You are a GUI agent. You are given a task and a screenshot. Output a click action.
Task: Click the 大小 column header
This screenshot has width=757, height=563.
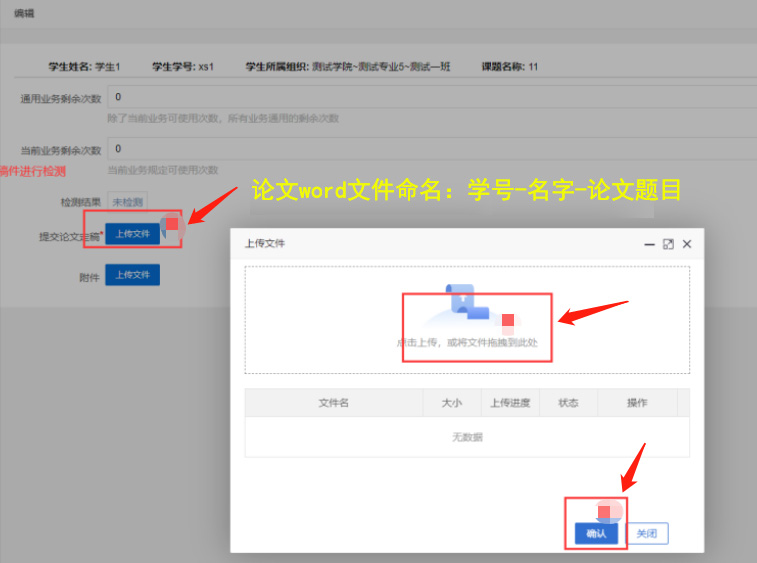click(452, 403)
